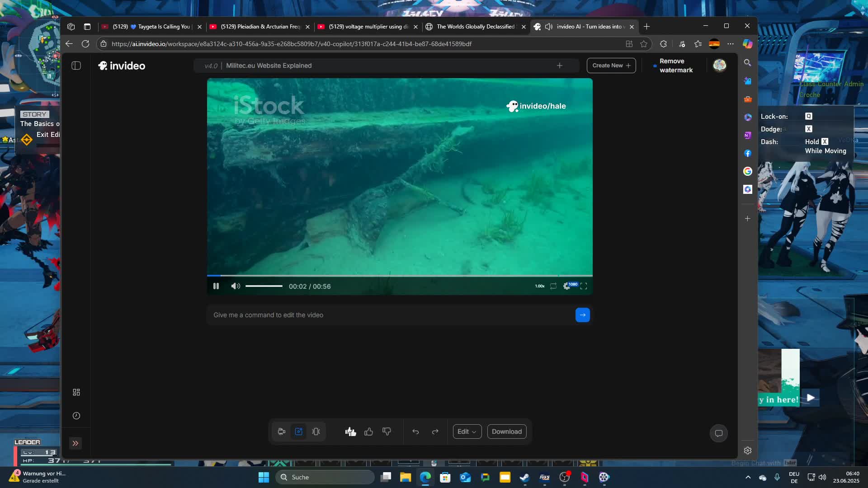Click the undo arrow icon
Viewport: 868px width, 488px height.
click(x=415, y=432)
